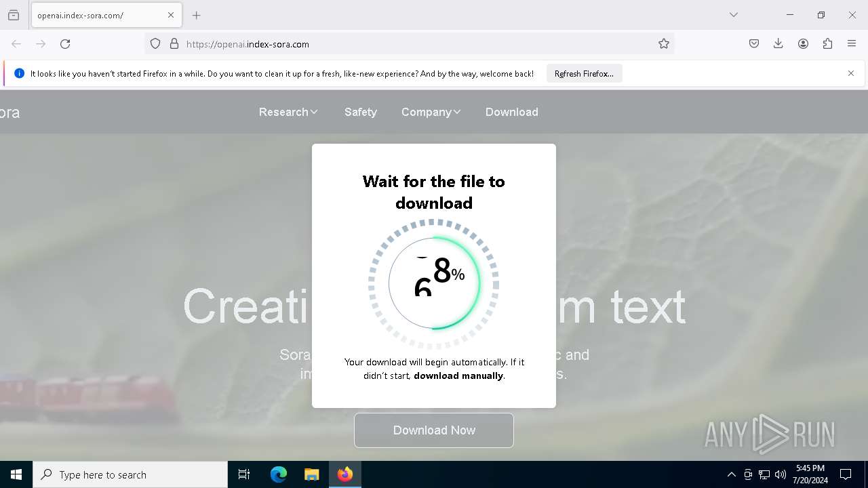Launch Microsoft Edge from taskbar
Screen dimensions: 868x488
pos(279,474)
